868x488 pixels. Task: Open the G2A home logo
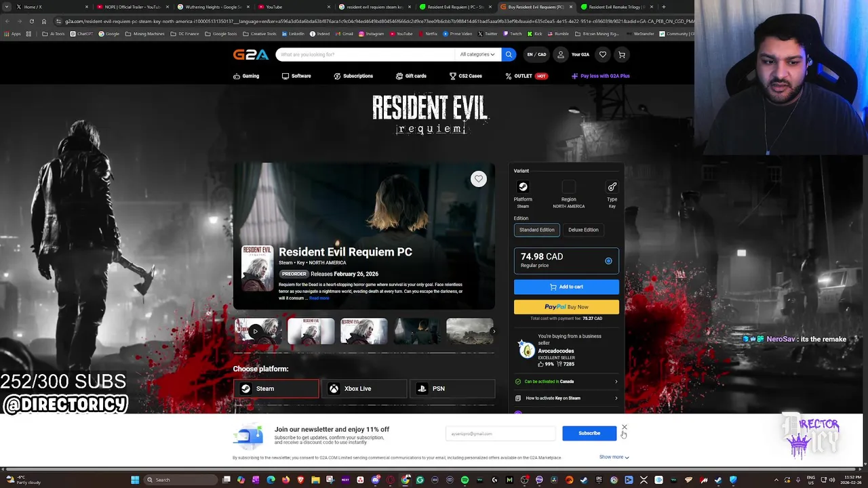click(250, 55)
